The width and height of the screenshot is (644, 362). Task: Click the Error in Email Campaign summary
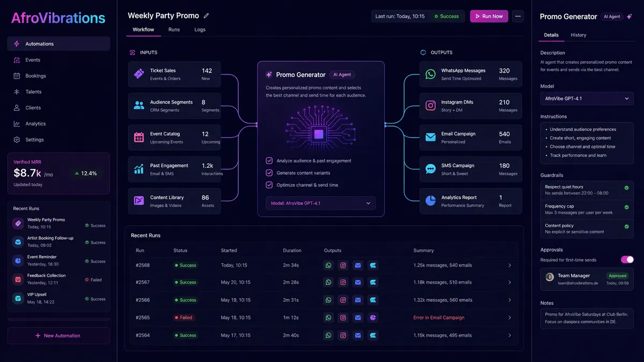click(x=438, y=317)
